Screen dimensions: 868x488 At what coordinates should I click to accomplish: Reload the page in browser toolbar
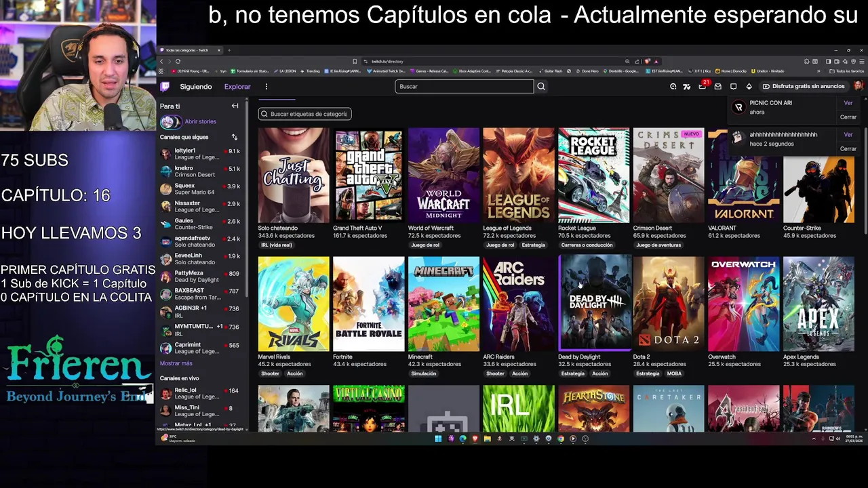tap(178, 61)
